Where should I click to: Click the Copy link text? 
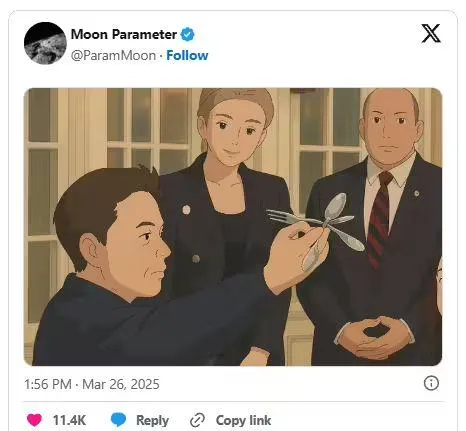(x=243, y=420)
